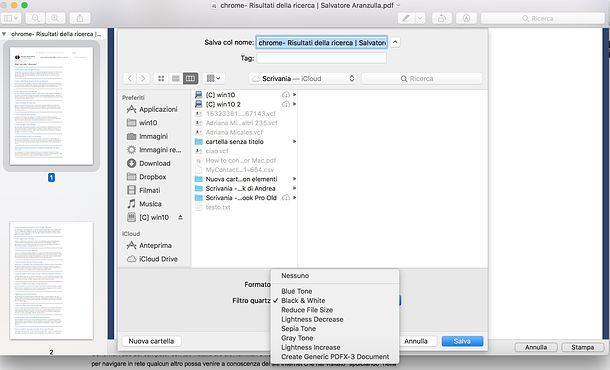Select page 2 thumbnail in sidebar

tap(51, 281)
